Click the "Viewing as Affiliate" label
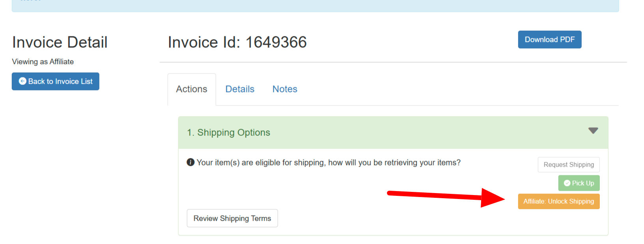This screenshot has width=644, height=244. [43, 62]
